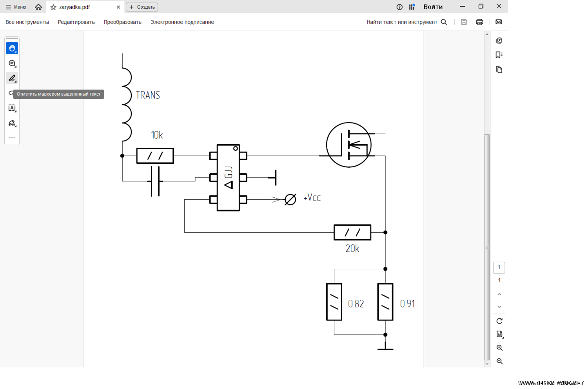Star the zaryadka.pdf file
Image resolution: width=588 pixels, height=389 pixels.
click(x=53, y=7)
